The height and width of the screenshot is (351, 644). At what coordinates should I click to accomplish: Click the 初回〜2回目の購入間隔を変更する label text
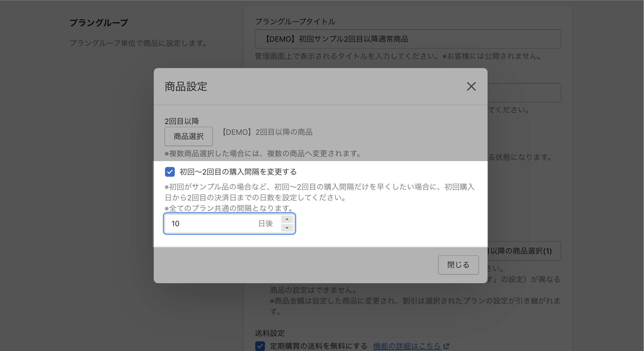click(238, 172)
